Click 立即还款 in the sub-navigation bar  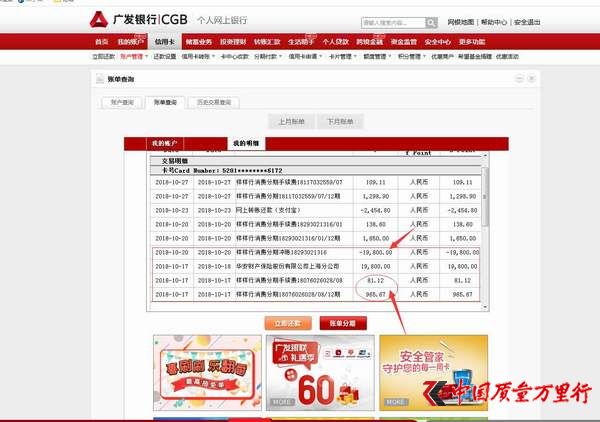tap(103, 57)
